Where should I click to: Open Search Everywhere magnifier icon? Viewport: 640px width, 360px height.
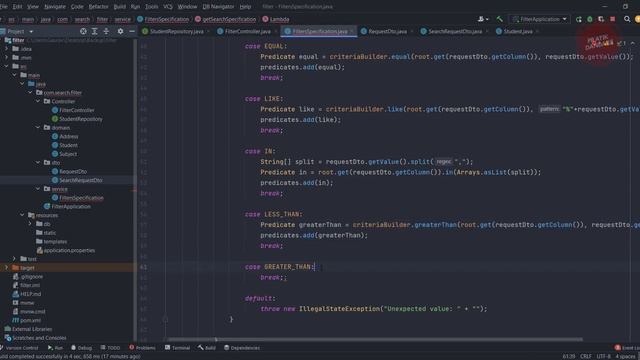627,19
